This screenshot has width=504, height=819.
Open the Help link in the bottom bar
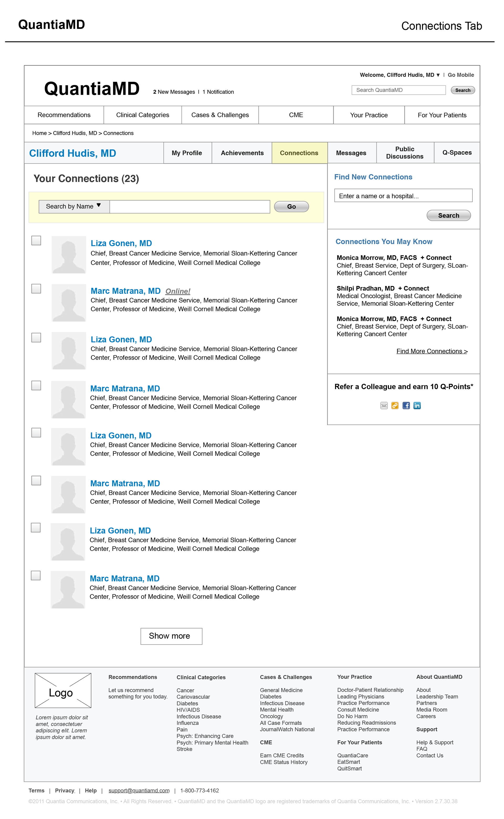coord(91,790)
